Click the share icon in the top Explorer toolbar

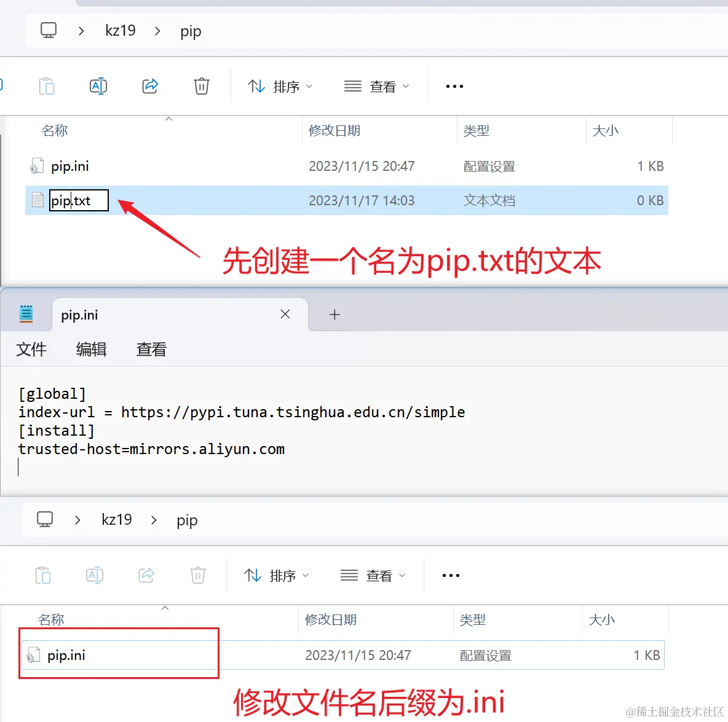[150, 86]
